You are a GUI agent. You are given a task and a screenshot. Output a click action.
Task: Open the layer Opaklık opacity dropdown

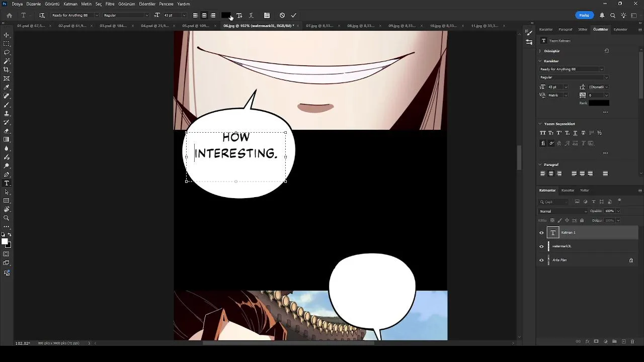point(618,211)
